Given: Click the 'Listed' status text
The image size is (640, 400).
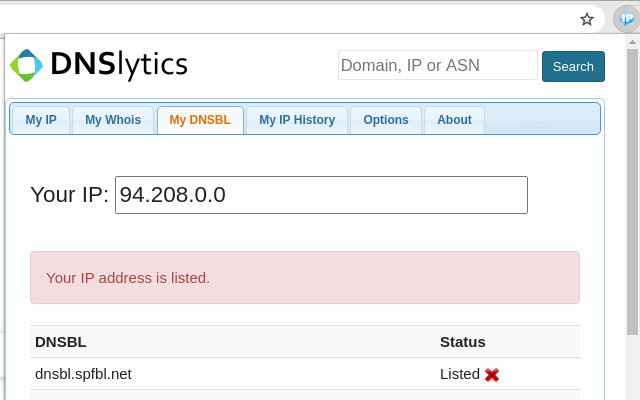Looking at the screenshot, I should point(460,374).
